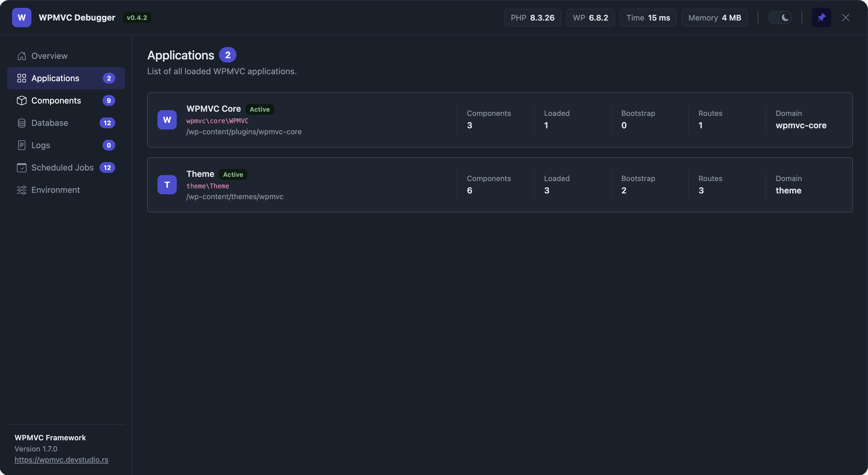The image size is (868, 475).
Task: Close the debugger with the X icon
Action: tap(845, 18)
